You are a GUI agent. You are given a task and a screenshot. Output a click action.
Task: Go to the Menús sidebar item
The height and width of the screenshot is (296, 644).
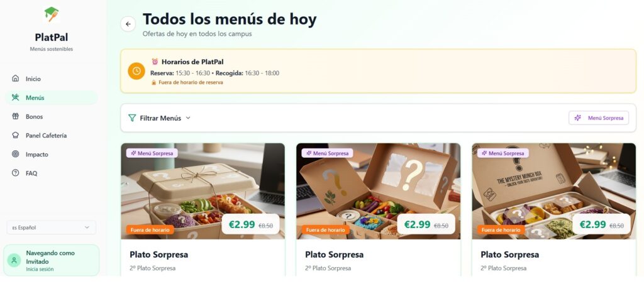[x=52, y=97]
